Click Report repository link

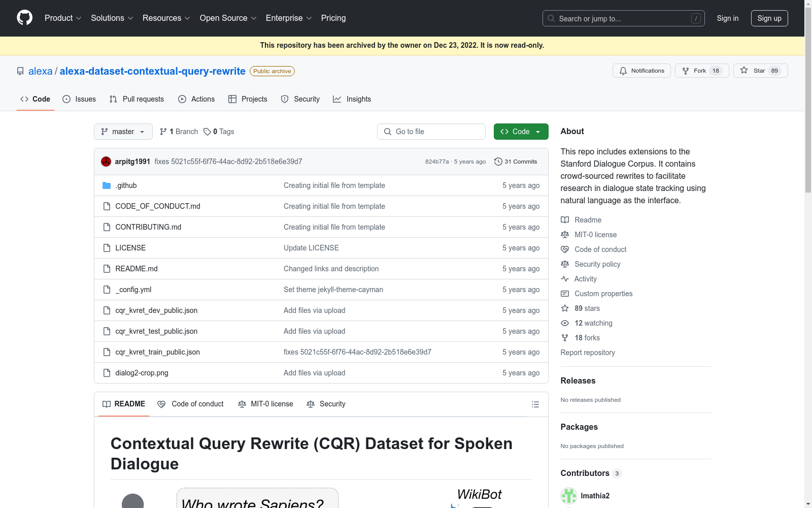588,353
